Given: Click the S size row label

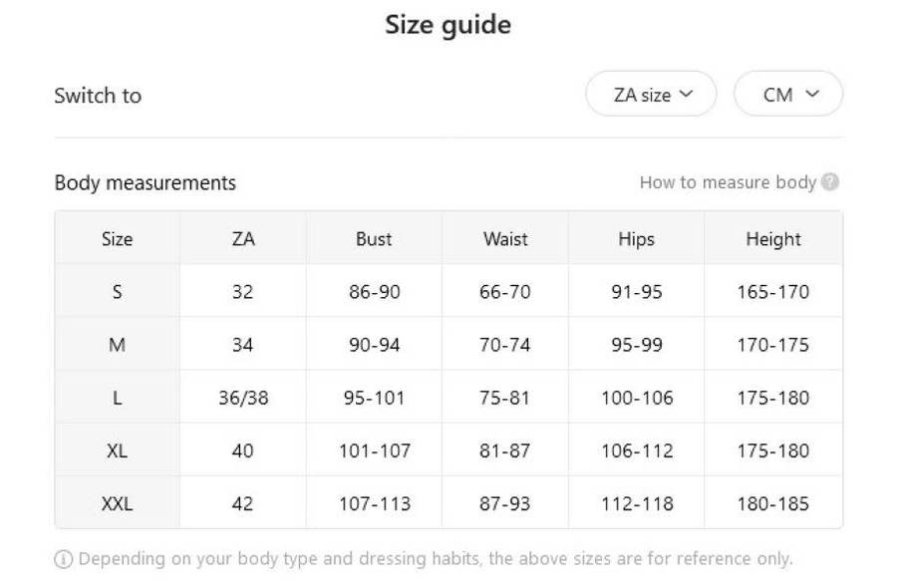Looking at the screenshot, I should (x=117, y=292).
